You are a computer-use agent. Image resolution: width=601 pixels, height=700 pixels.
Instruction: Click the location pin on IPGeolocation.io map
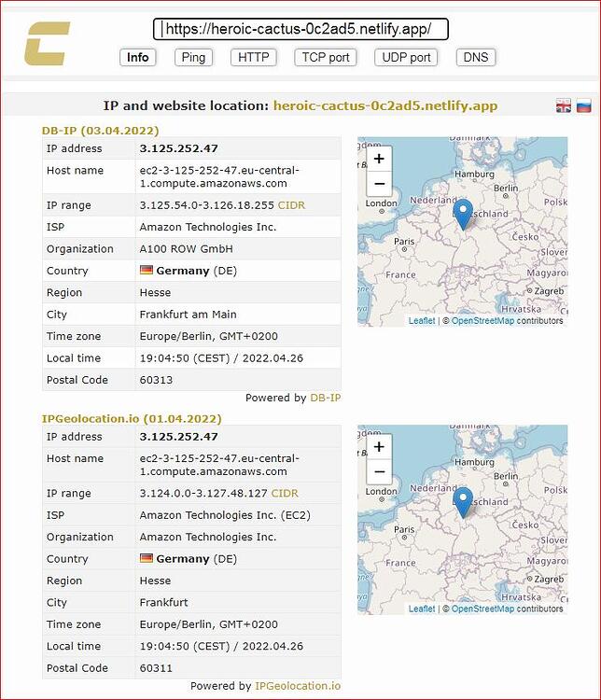(463, 503)
